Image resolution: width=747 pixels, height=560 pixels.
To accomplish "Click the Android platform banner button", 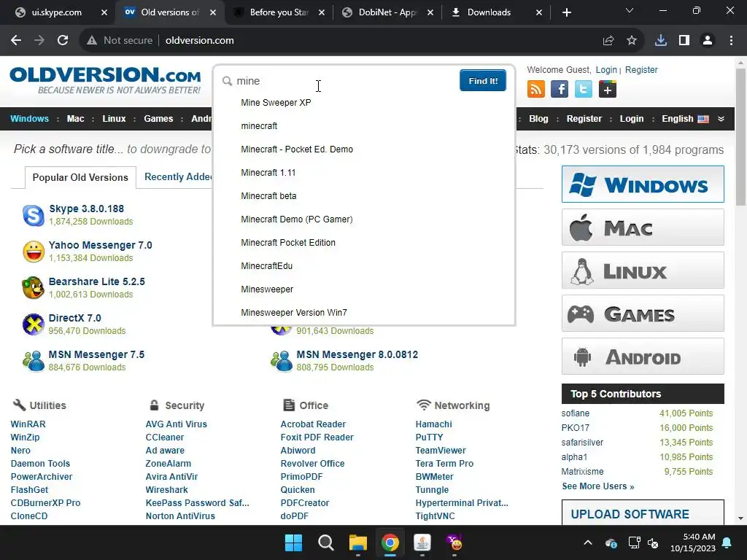I will [x=643, y=357].
